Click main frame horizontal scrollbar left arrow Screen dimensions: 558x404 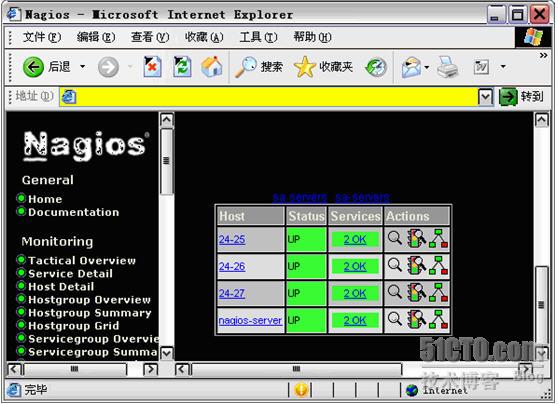(182, 369)
